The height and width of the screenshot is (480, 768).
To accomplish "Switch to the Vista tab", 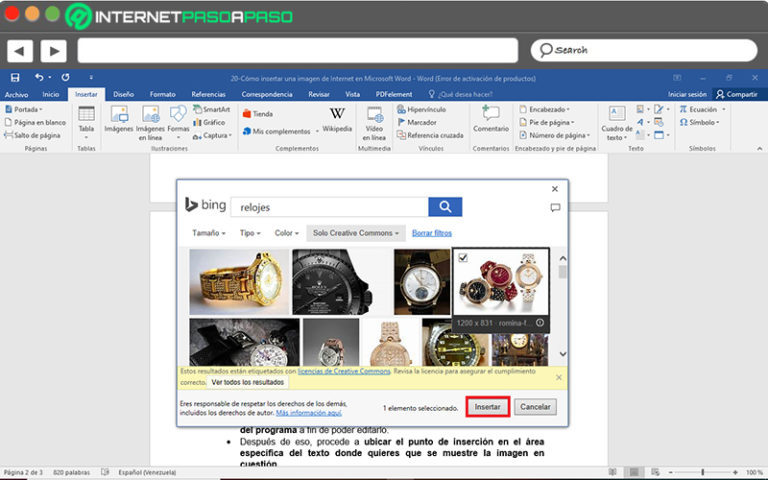I will click(353, 95).
